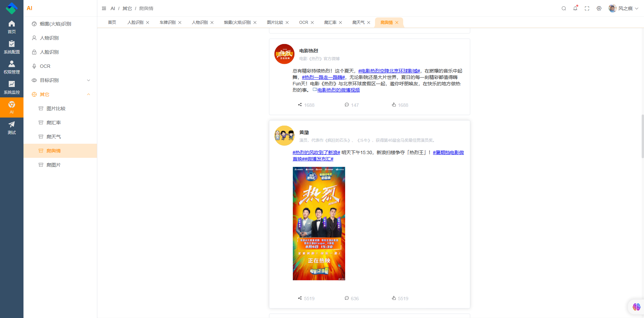Open the 测试 paper-plane module

[12, 128]
